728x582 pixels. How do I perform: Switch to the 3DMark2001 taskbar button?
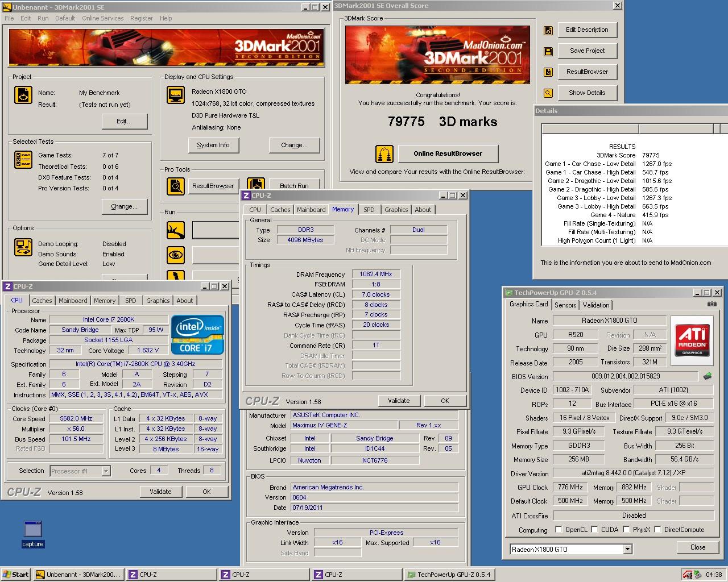[x=78, y=575]
